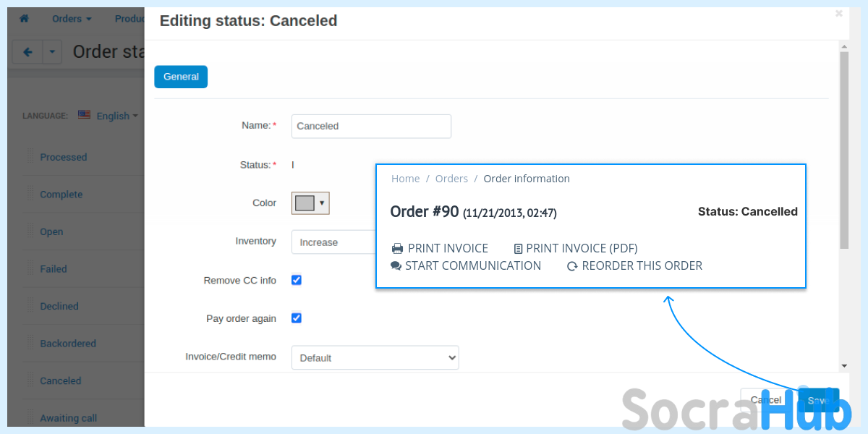
Task: Click the back arrow button
Action: (x=28, y=52)
